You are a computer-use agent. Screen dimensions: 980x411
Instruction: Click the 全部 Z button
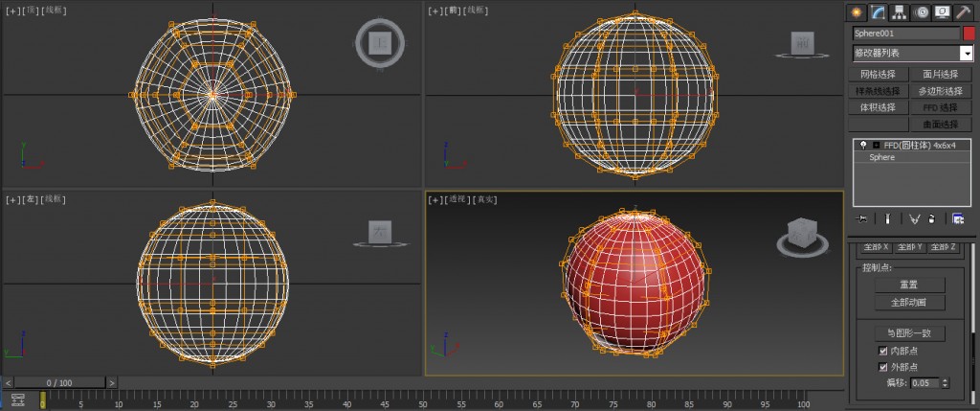coord(943,246)
